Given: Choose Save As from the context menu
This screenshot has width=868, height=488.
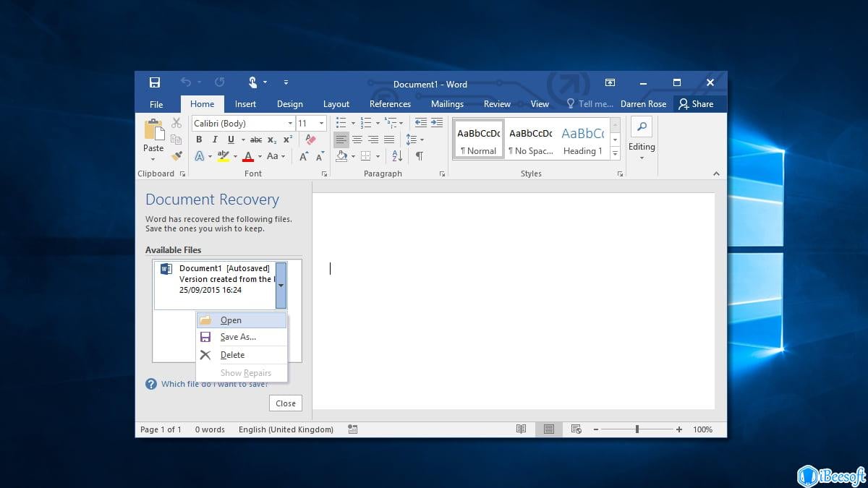Looking at the screenshot, I should click(x=238, y=337).
